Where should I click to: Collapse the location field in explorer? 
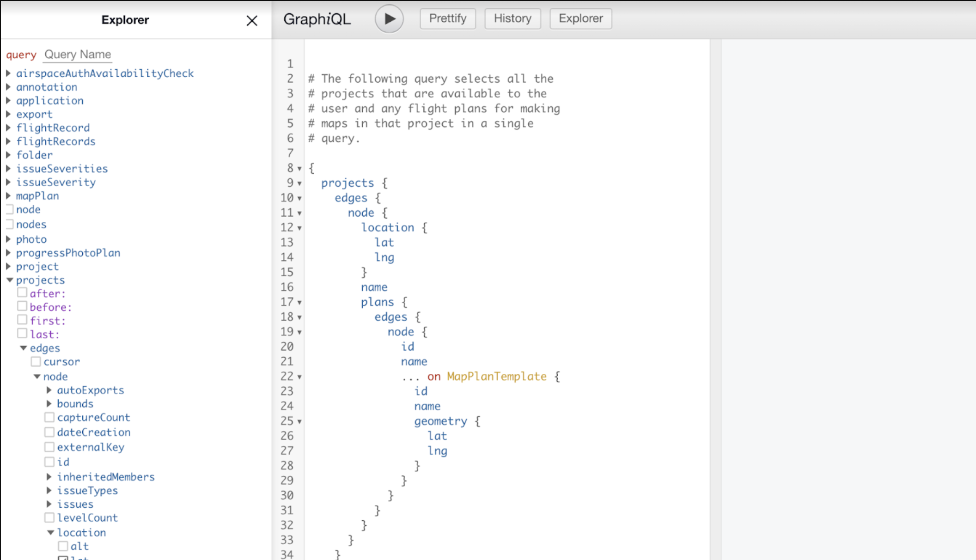click(51, 533)
